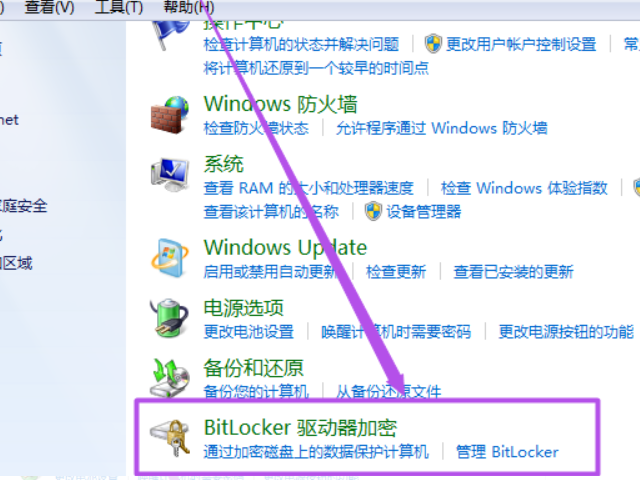Screen dimensions: 642x482
Task: Click 检查防火墙状态 link
Action: (x=256, y=128)
